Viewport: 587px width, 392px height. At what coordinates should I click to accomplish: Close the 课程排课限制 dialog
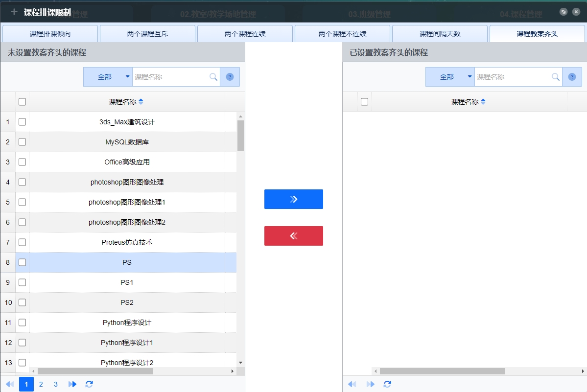576,12
